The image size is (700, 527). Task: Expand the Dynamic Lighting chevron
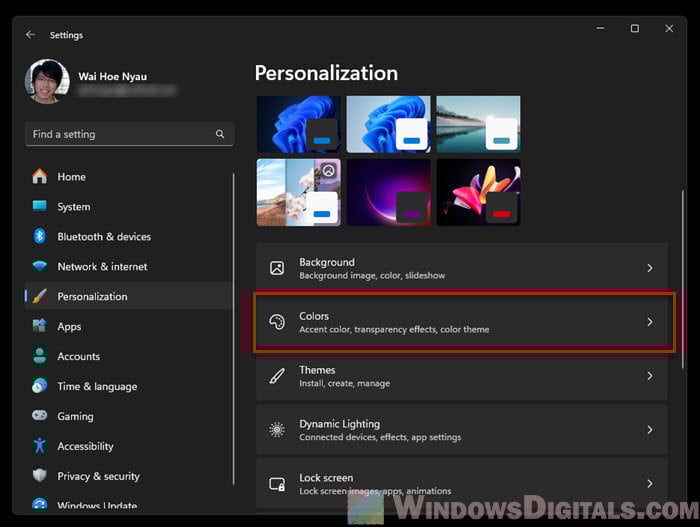(650, 430)
